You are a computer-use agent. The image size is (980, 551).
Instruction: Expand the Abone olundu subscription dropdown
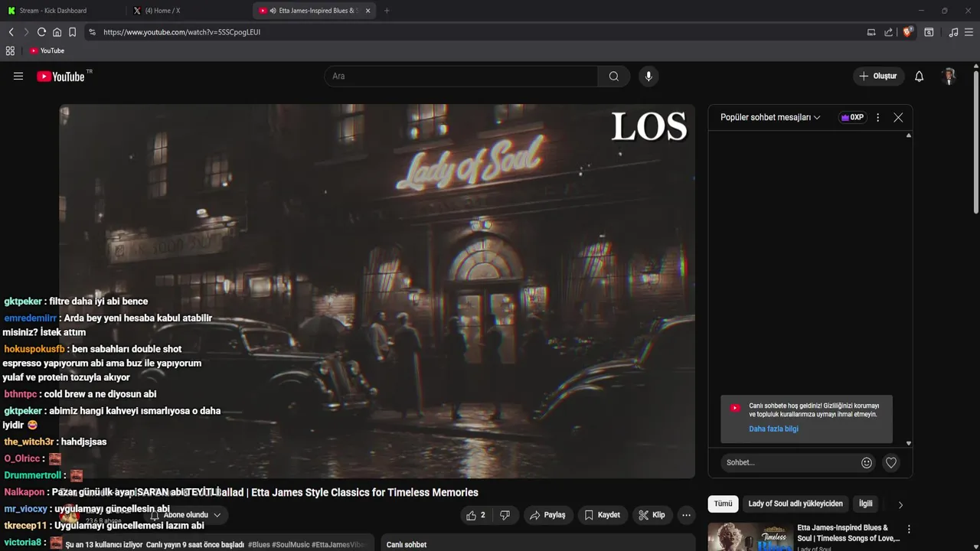tap(187, 515)
